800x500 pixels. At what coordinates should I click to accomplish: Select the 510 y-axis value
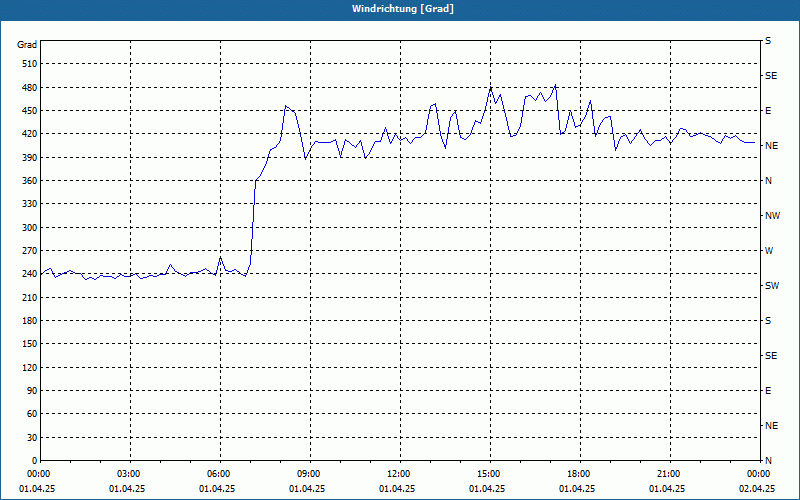[x=30, y=64]
